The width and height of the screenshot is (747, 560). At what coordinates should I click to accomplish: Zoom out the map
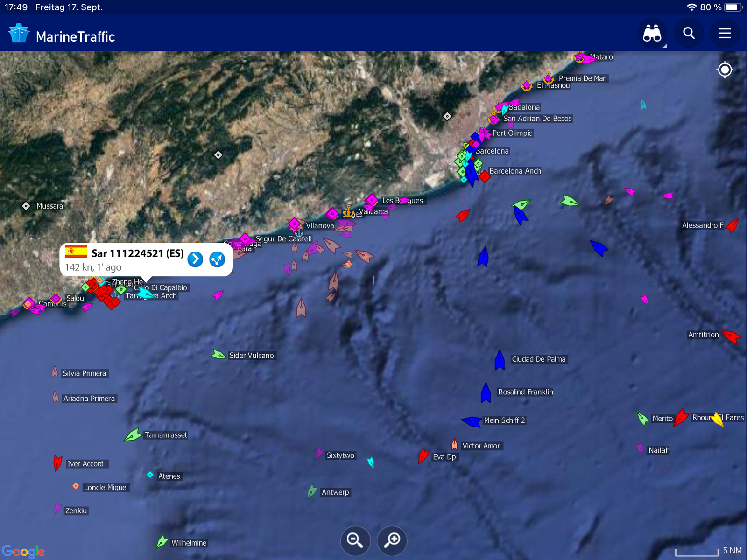[355, 540]
